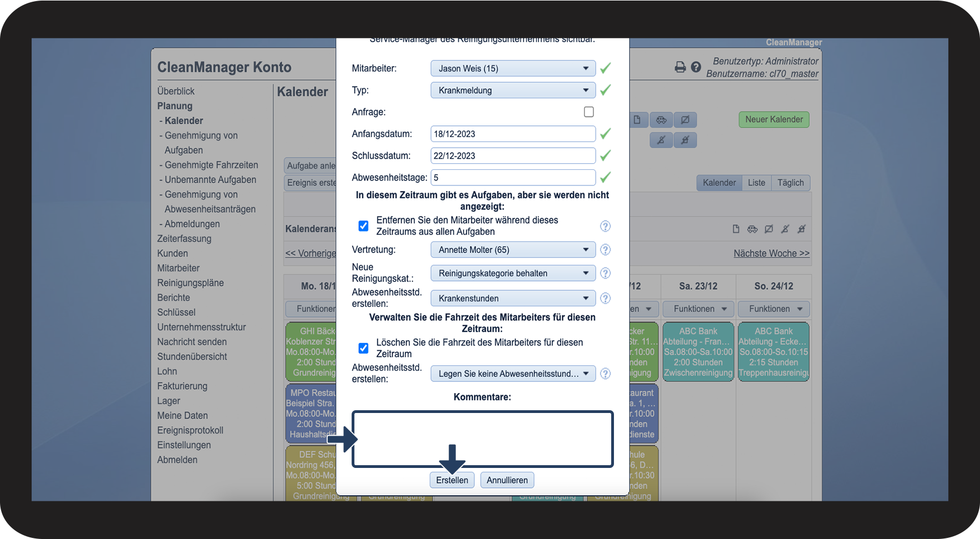980x539 pixels.
Task: Open help via the header question mark icon
Action: [696, 67]
